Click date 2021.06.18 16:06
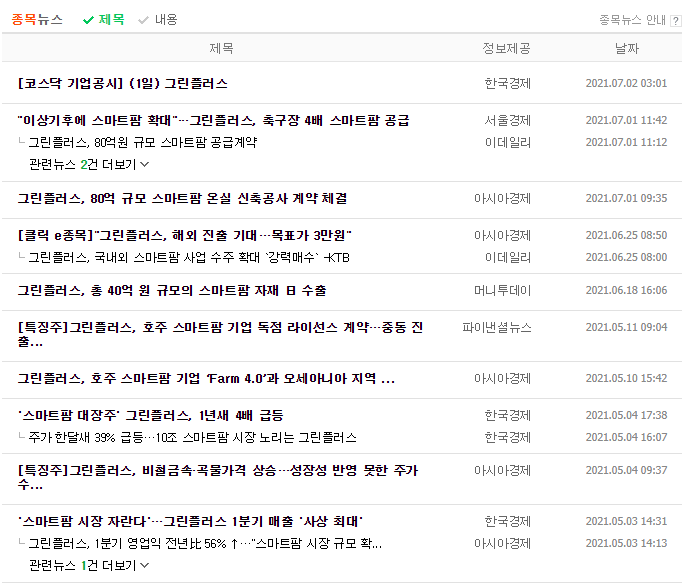 tap(627, 290)
